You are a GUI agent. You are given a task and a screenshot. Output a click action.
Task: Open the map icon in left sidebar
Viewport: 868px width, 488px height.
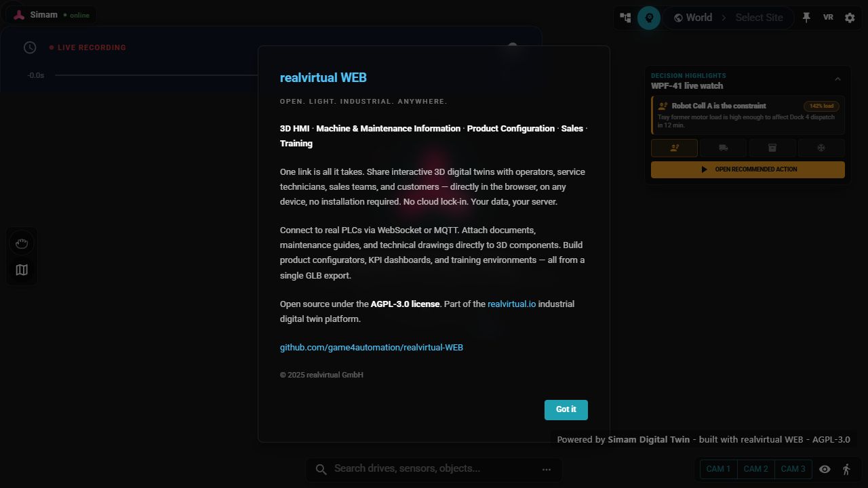point(22,270)
